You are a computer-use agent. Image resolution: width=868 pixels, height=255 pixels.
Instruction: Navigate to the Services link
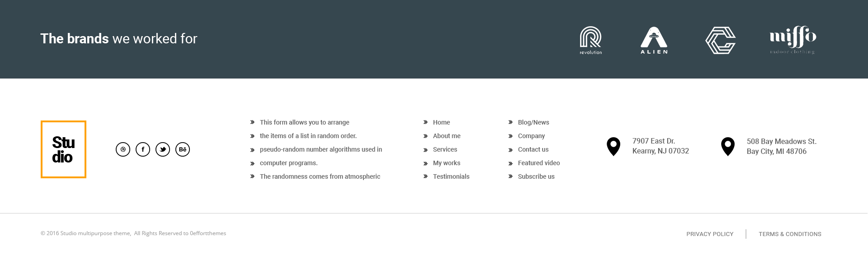(x=445, y=149)
